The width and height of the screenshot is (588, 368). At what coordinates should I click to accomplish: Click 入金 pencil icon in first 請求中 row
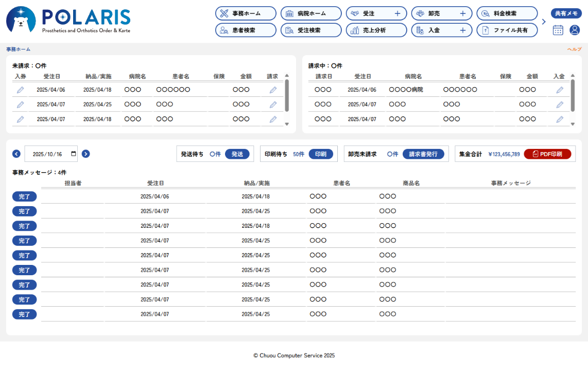point(560,90)
